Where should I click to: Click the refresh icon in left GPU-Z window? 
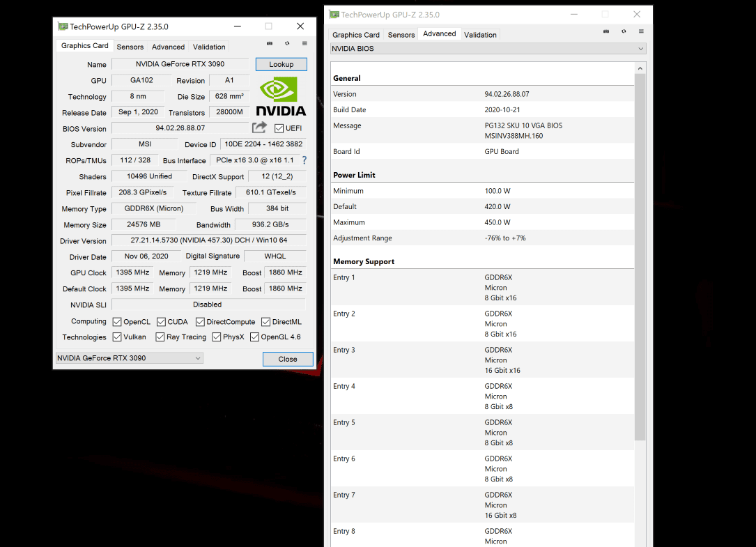point(287,43)
